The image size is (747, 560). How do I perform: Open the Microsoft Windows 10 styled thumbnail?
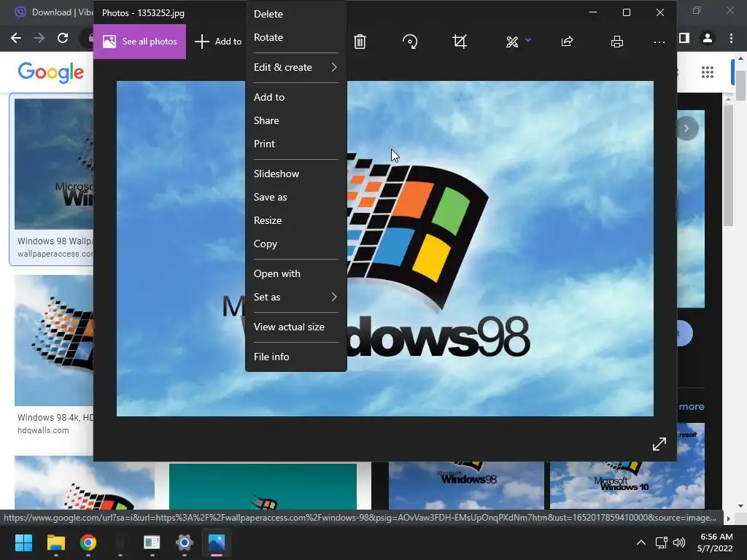tap(627, 485)
